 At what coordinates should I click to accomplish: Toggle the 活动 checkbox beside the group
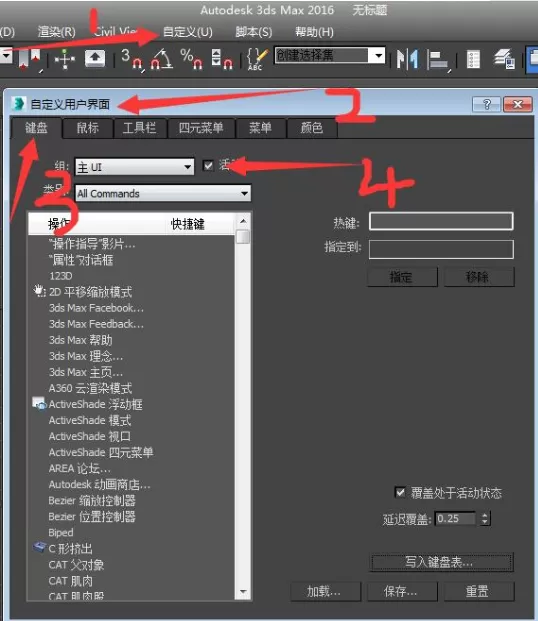point(208,165)
